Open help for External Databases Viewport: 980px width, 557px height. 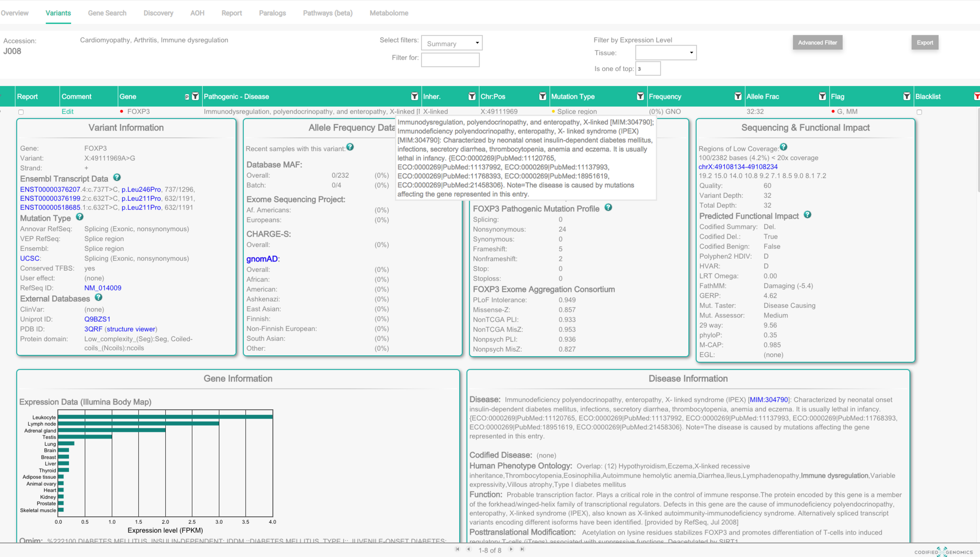(x=99, y=297)
